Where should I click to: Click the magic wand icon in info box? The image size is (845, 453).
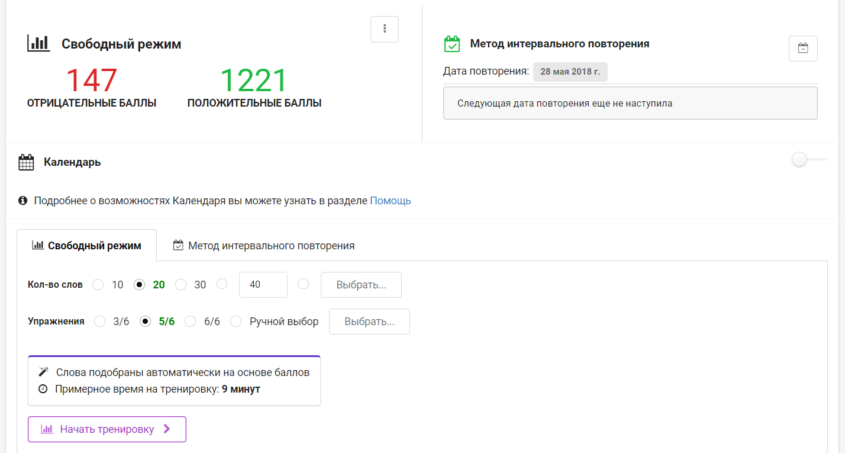(x=43, y=372)
